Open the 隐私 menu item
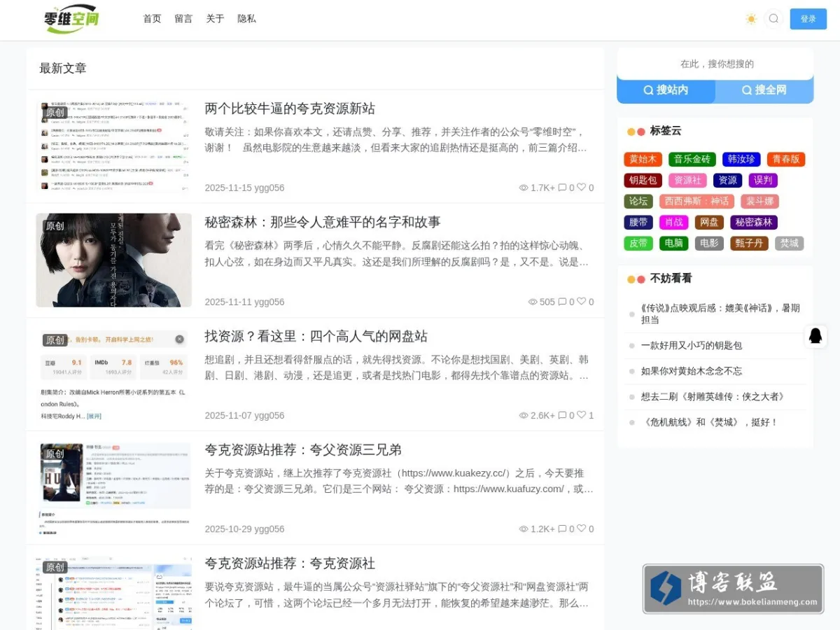840x630 pixels. (246, 19)
